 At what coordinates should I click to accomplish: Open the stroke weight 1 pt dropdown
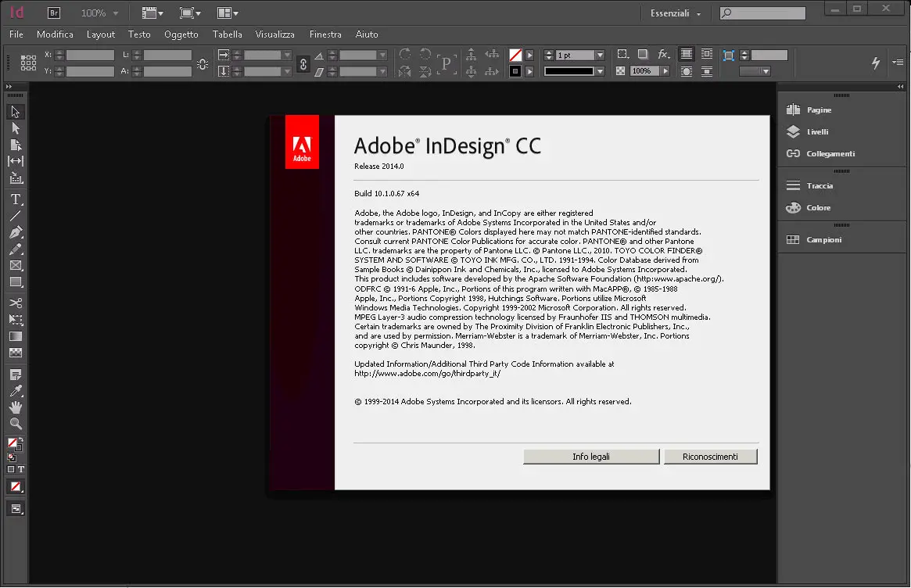(601, 56)
